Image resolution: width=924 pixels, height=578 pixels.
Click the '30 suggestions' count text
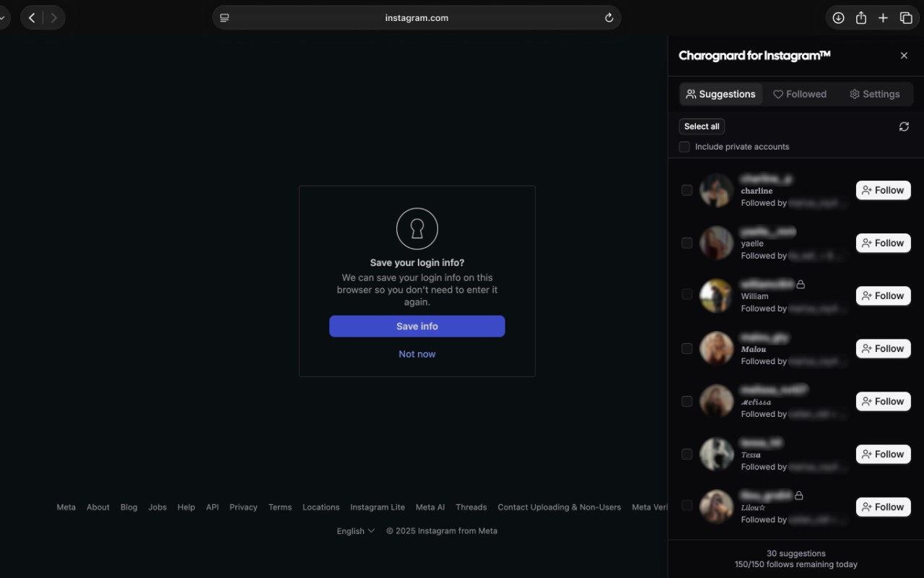[796, 553]
